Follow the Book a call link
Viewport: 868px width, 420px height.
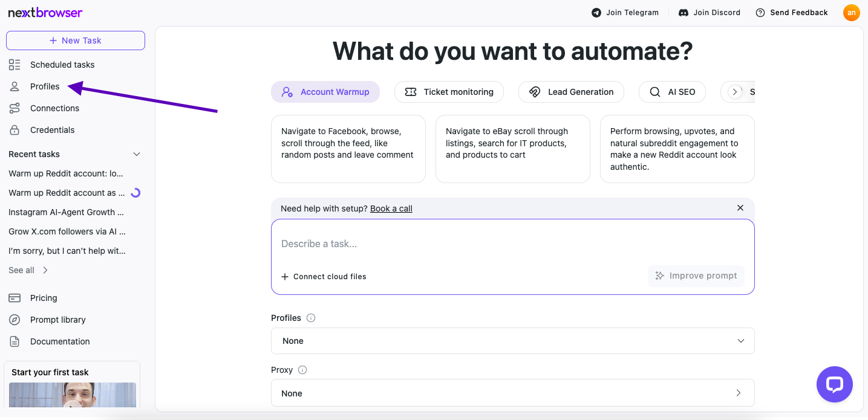pyautogui.click(x=391, y=208)
